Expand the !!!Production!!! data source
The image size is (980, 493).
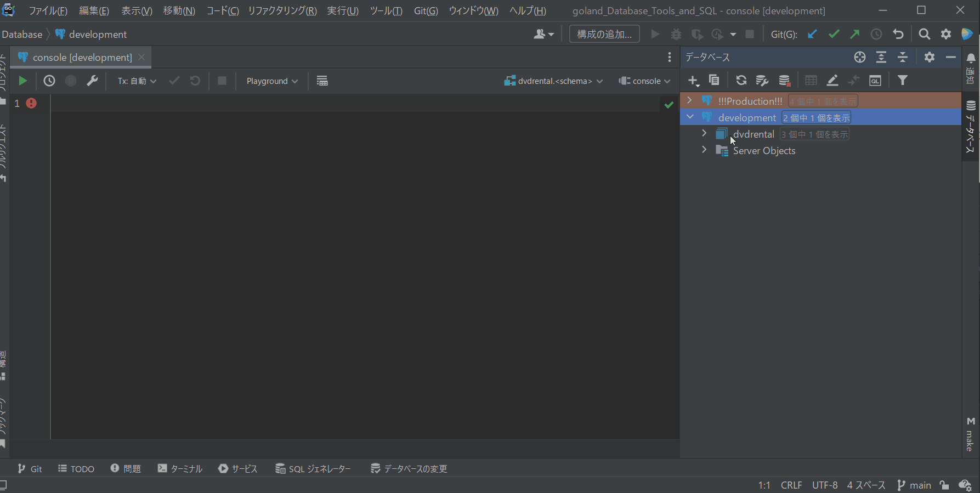click(x=689, y=100)
